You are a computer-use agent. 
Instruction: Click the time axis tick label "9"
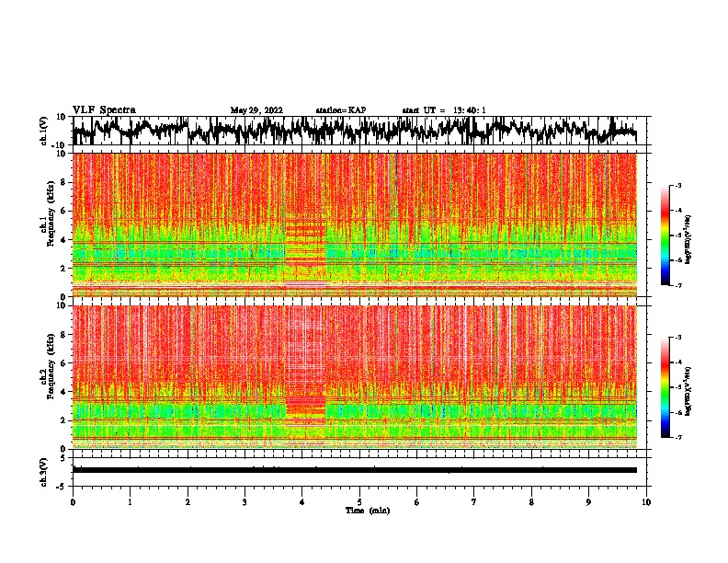tap(588, 502)
